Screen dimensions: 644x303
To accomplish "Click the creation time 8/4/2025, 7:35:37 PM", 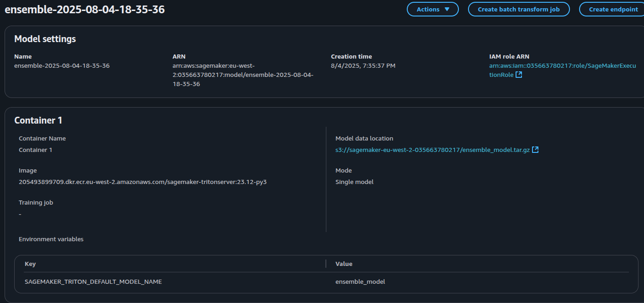I will coord(363,65).
